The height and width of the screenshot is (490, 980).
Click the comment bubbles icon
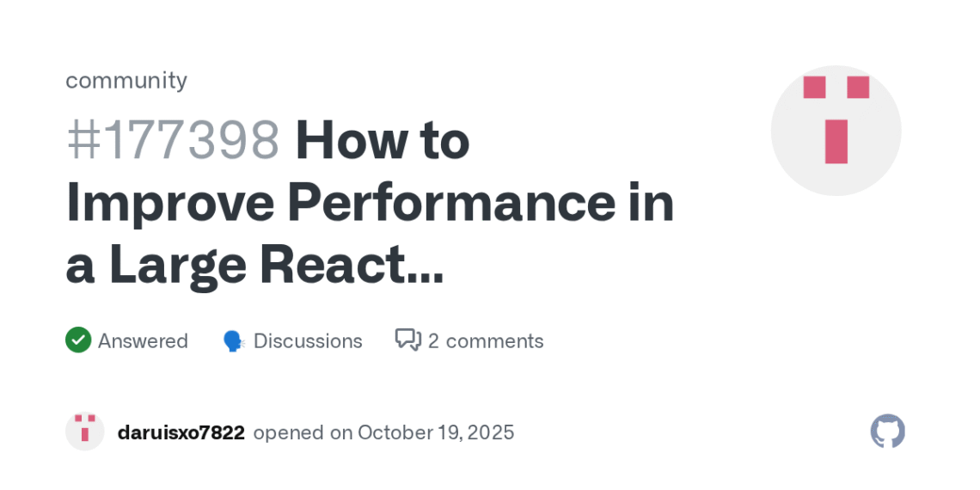coord(407,340)
